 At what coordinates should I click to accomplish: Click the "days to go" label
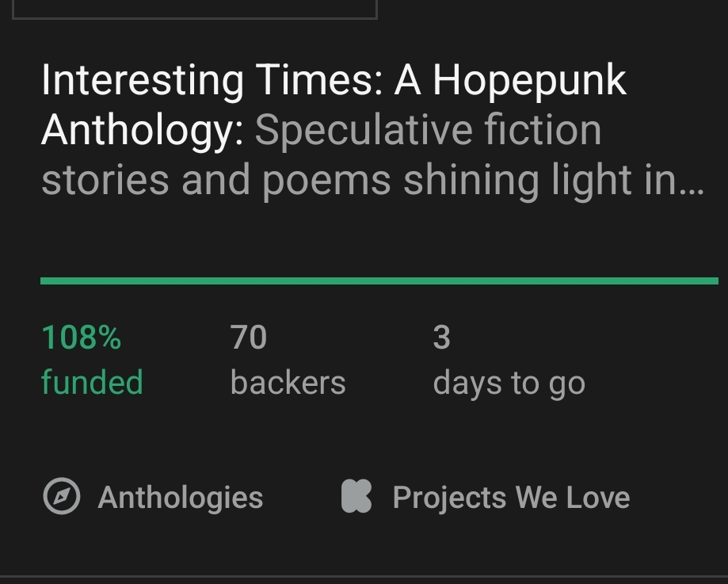click(x=509, y=384)
